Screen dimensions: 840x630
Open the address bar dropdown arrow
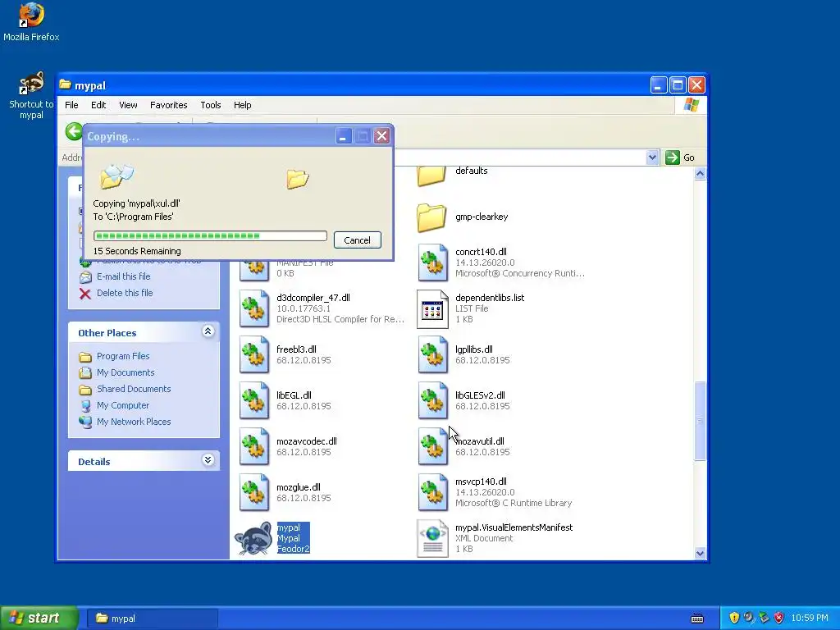pyautogui.click(x=652, y=157)
